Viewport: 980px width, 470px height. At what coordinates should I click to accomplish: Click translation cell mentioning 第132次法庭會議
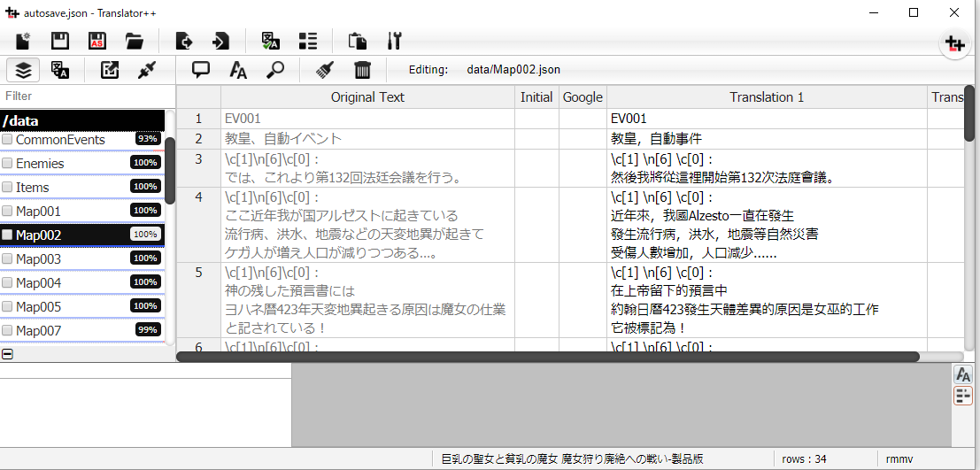coord(767,168)
